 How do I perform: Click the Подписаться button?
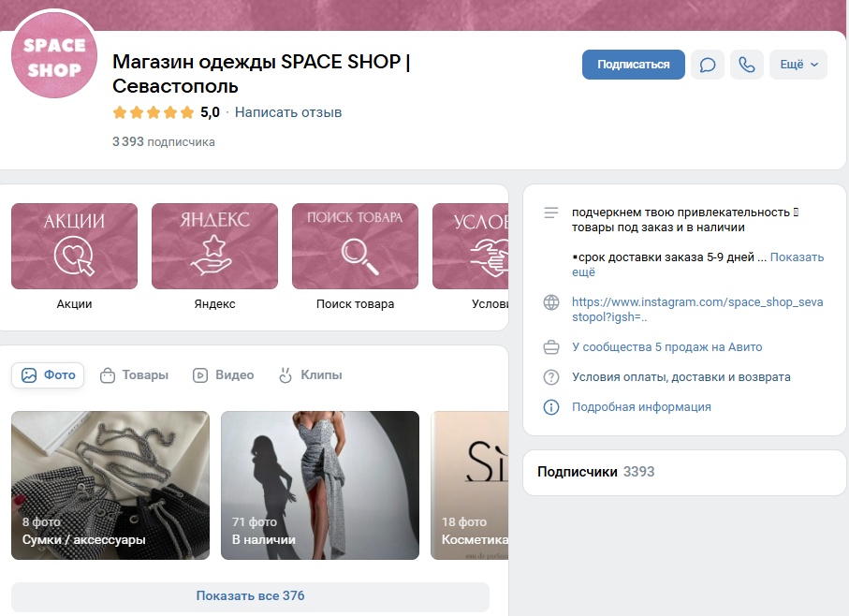pos(634,65)
